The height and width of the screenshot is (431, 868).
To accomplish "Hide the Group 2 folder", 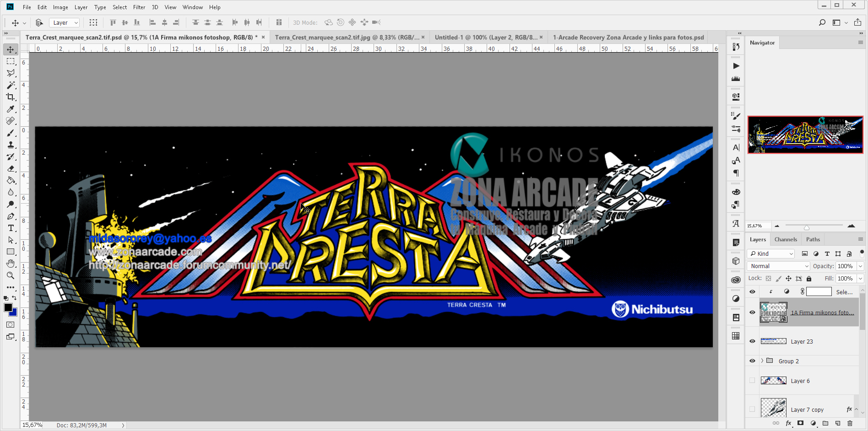I will click(752, 361).
